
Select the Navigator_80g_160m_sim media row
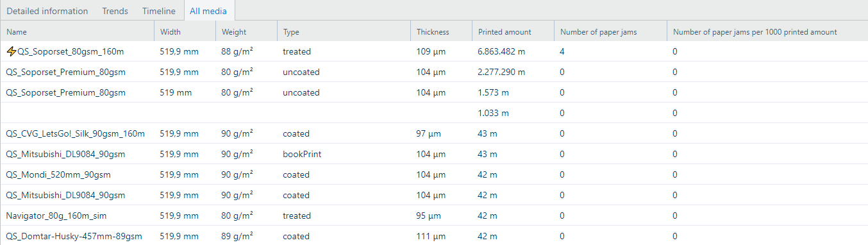click(x=434, y=215)
